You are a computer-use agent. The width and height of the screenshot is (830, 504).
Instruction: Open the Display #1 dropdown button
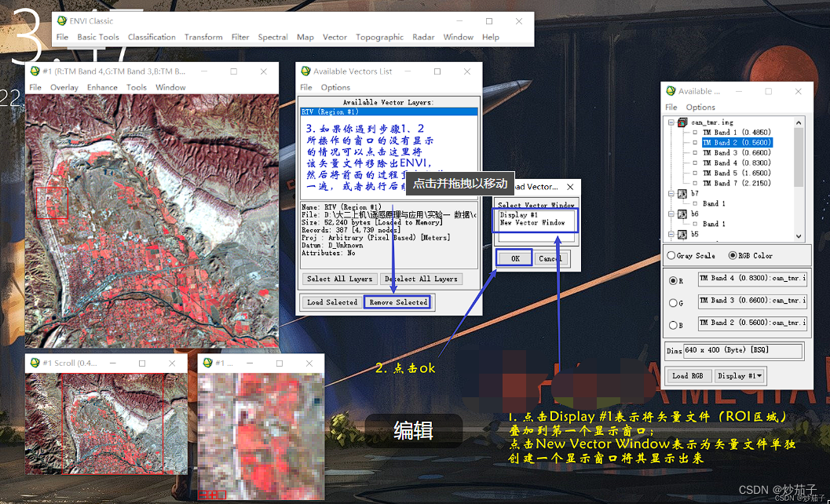(x=740, y=376)
